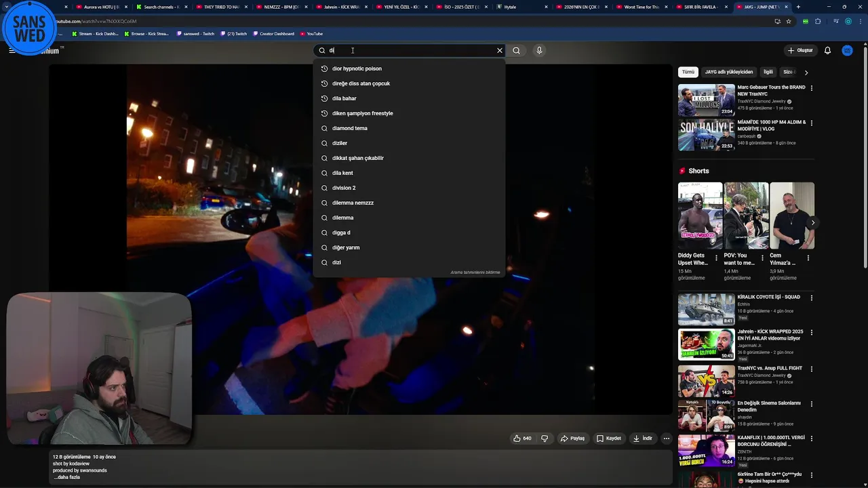Open options for 'POV: You want to me' short
Image resolution: width=868 pixels, height=488 pixels.
click(762, 258)
